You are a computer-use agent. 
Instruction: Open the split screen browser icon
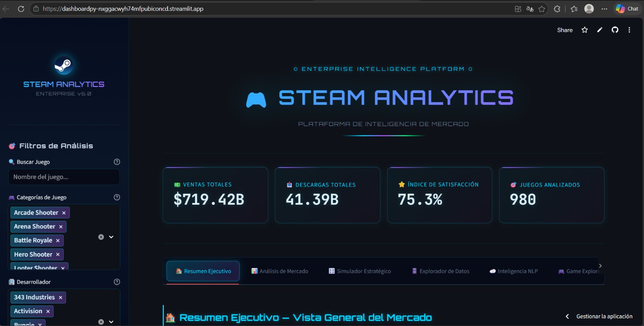(x=518, y=9)
